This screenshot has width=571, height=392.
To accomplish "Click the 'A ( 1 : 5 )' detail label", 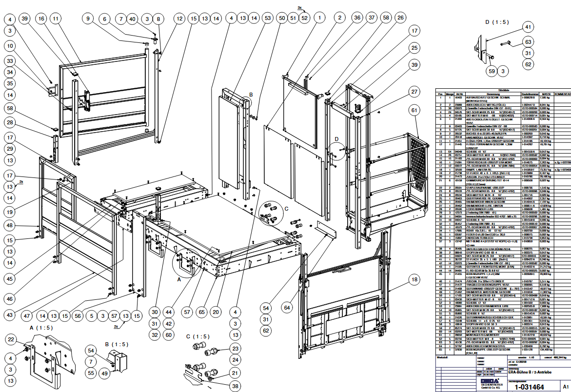I will 41,328.
